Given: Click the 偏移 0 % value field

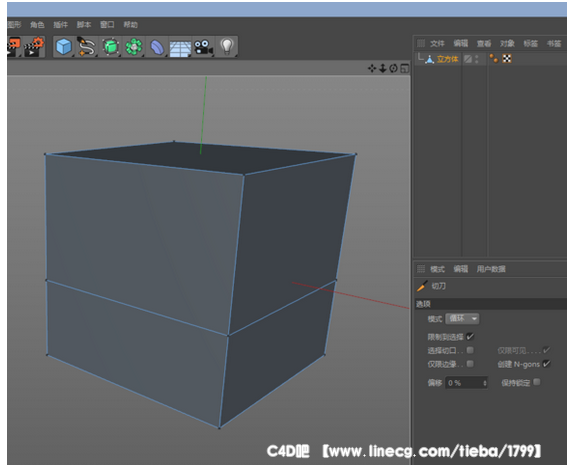Looking at the screenshot, I should click(x=467, y=383).
